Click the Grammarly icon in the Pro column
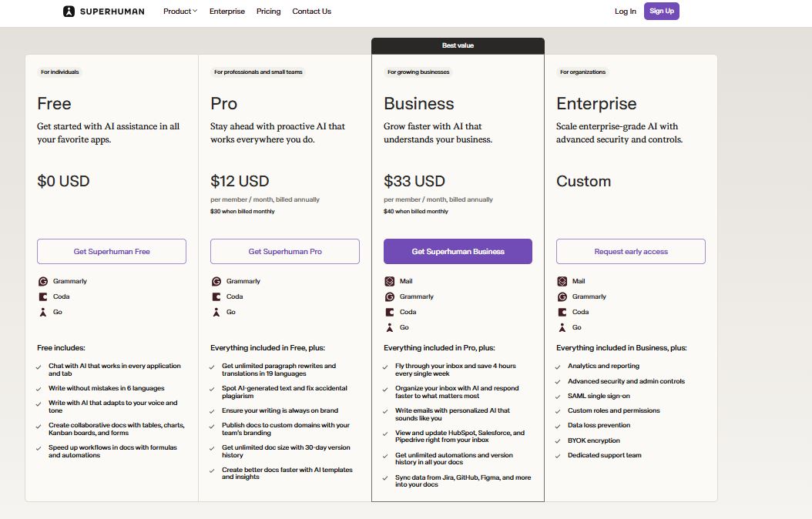The width and height of the screenshot is (812, 519). pos(218,280)
